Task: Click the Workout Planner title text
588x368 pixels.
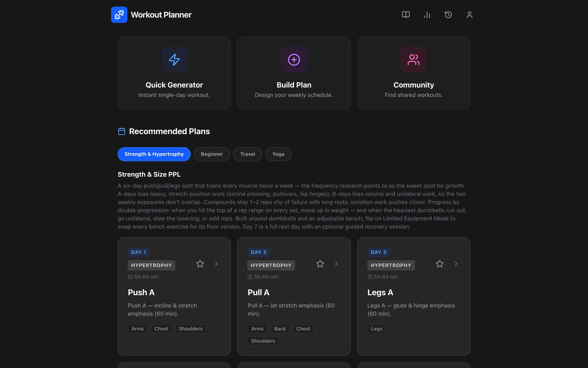Action: pos(161,15)
